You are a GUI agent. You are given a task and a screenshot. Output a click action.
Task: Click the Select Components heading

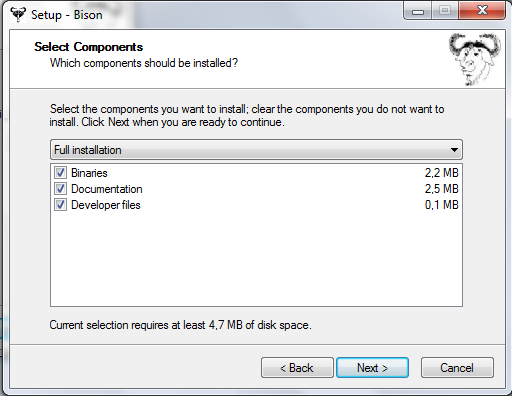point(89,47)
